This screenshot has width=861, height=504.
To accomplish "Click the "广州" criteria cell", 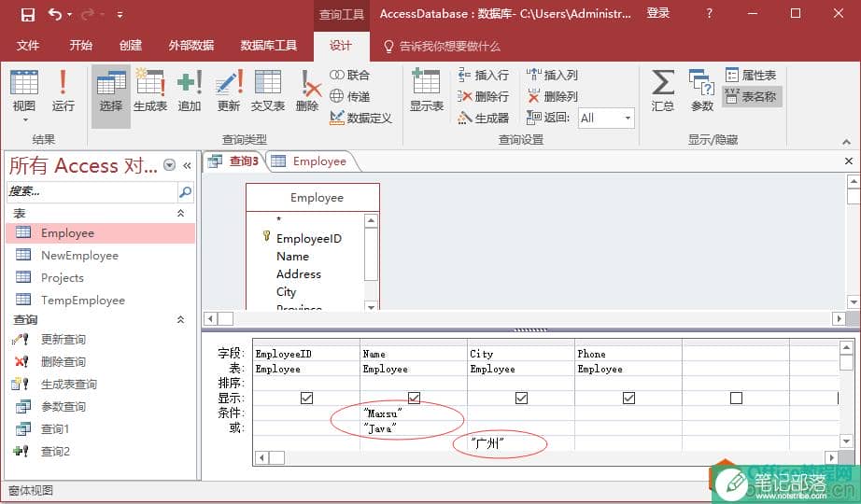I will coord(520,442).
